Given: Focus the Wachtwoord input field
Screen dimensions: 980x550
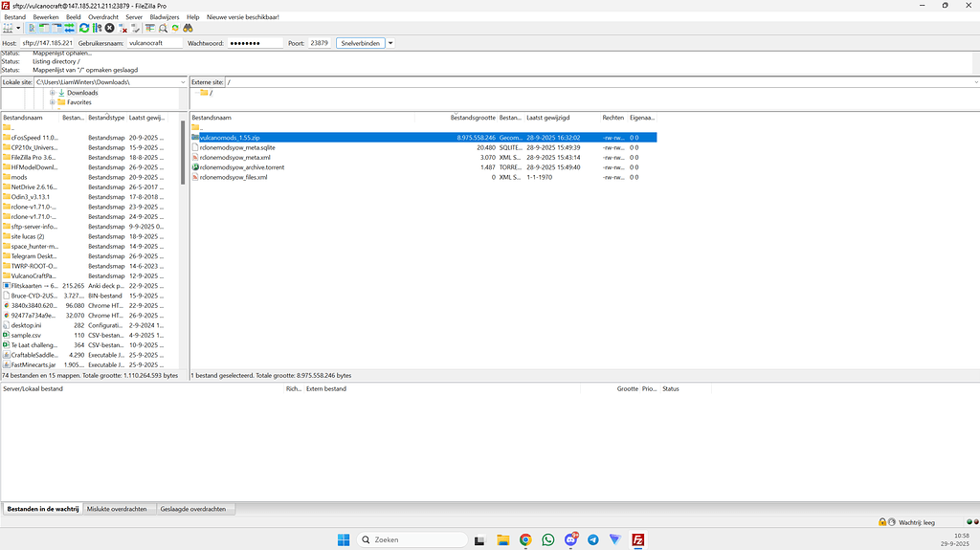Looking at the screenshot, I should pyautogui.click(x=255, y=43).
